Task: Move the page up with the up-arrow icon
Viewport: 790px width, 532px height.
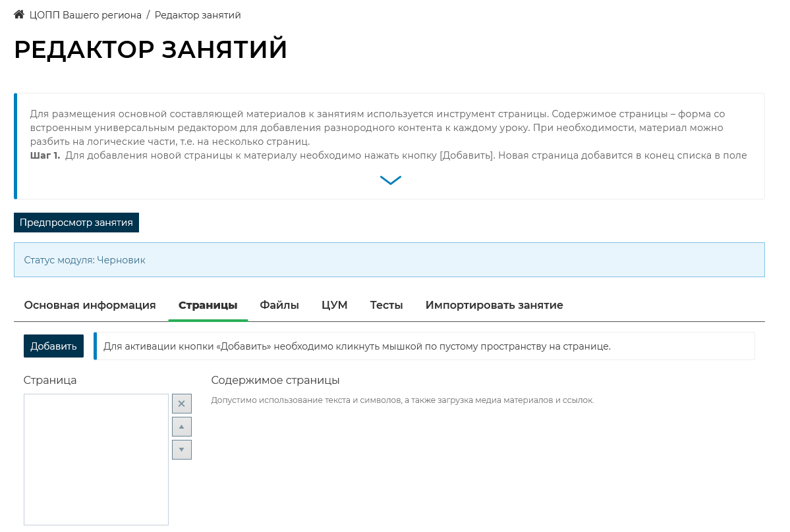Action: (x=182, y=427)
